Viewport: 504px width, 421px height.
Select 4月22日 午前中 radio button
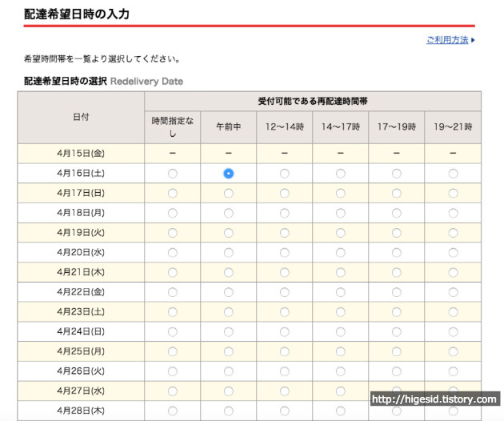229,292
